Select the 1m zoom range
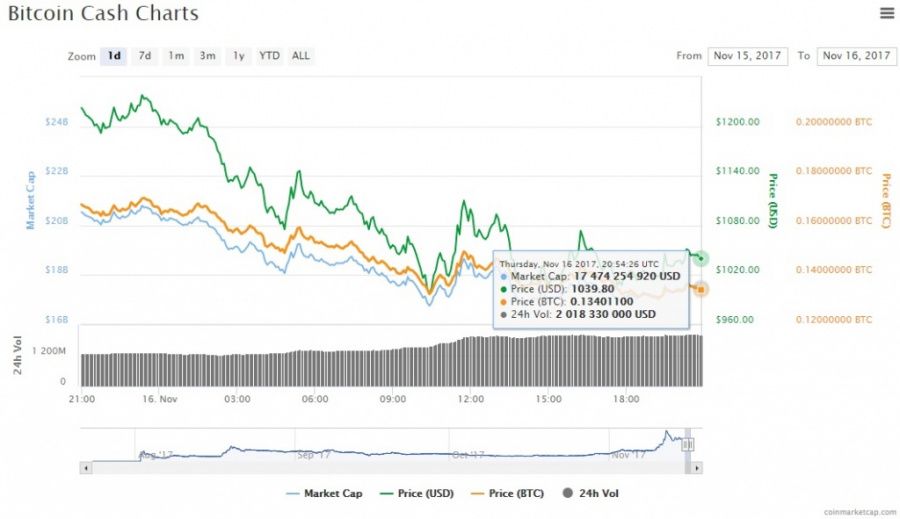This screenshot has width=900, height=519. click(176, 56)
